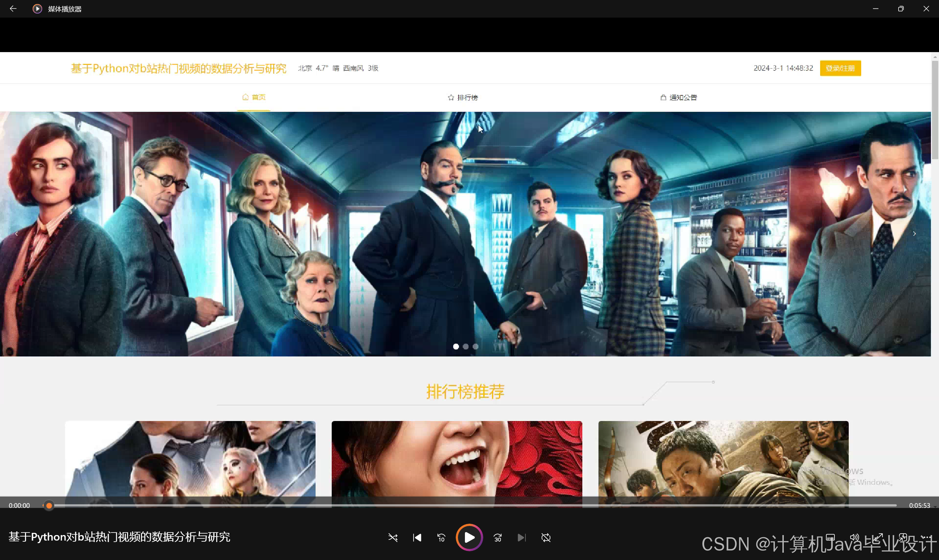Open the third recommended ranking thumbnail

coord(723,464)
